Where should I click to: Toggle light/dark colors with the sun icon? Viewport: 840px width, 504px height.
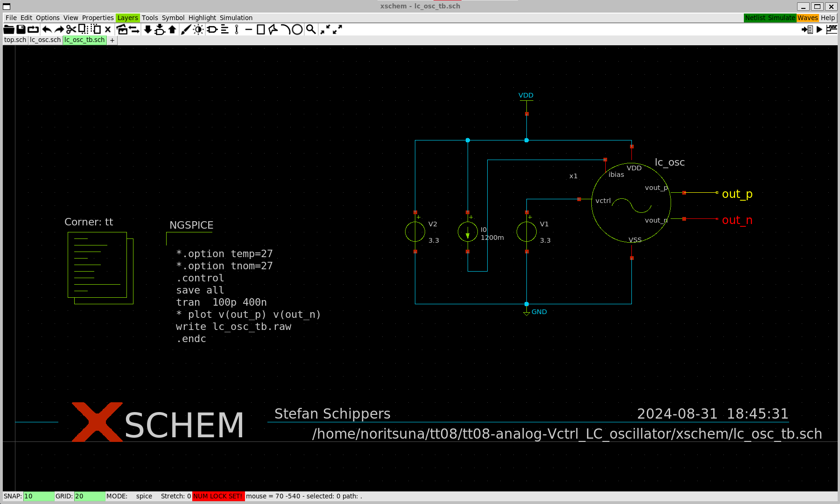(197, 29)
